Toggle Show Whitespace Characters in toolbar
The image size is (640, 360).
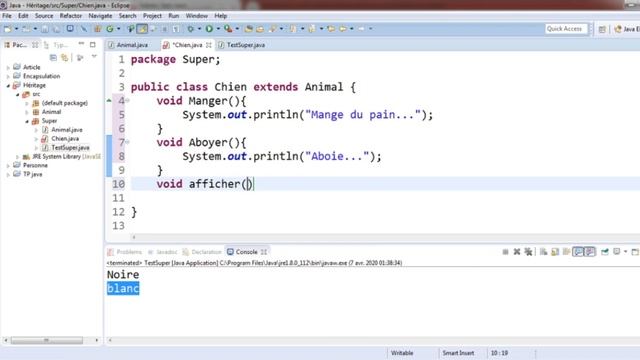coord(176,29)
